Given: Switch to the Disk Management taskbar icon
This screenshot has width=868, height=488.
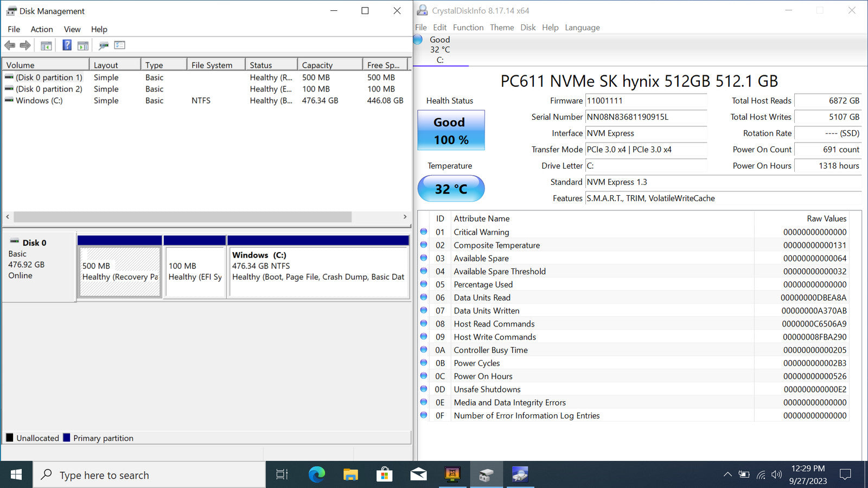Looking at the screenshot, I should 486,475.
